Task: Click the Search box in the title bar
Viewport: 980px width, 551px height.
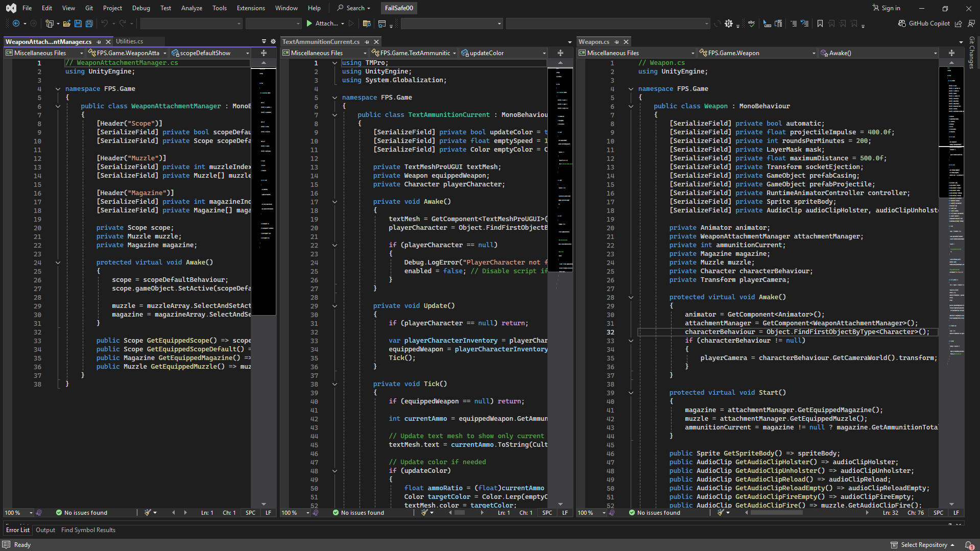Action: 354,8
